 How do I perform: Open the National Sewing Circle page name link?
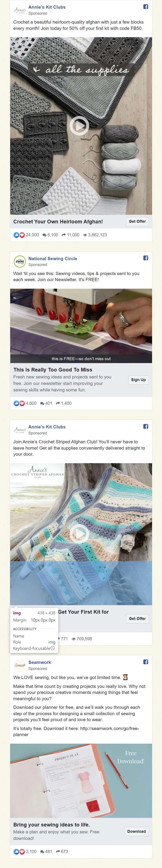click(52, 258)
